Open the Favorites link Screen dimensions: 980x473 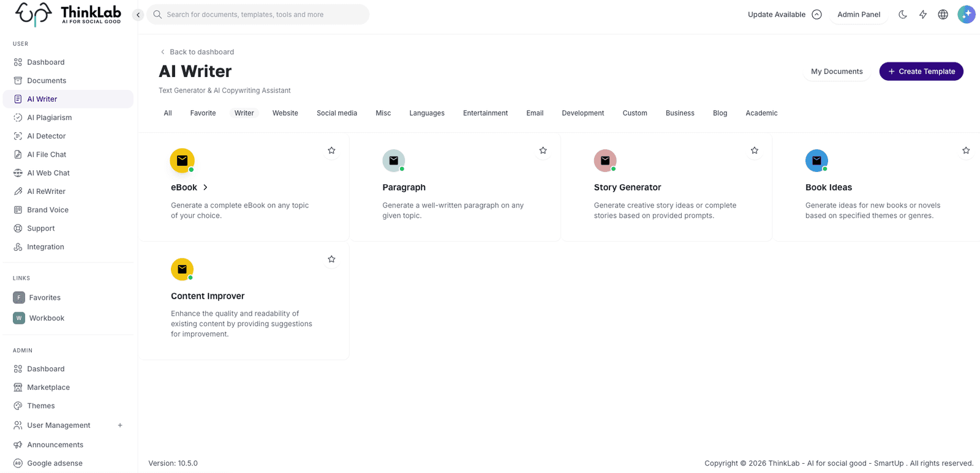68,297
